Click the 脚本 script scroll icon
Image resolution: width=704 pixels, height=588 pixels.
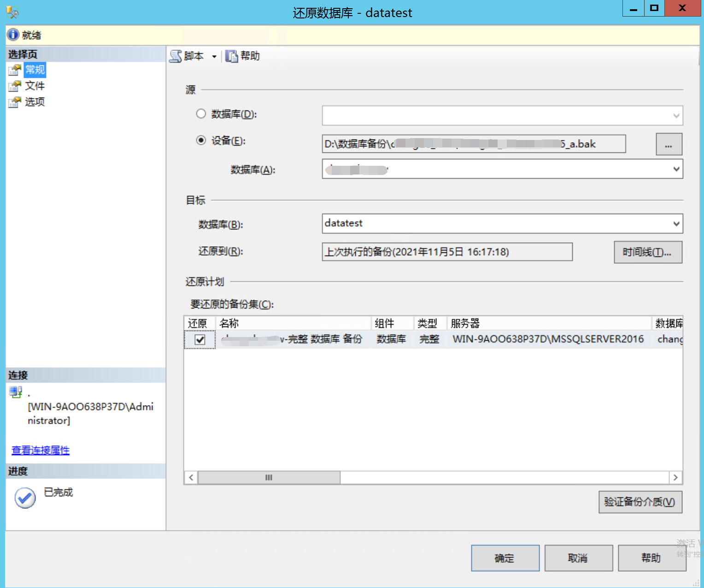[176, 56]
